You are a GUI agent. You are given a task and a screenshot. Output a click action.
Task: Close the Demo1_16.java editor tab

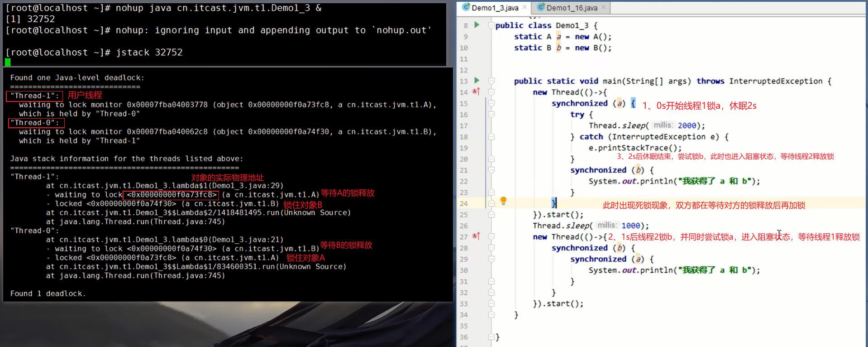pos(603,7)
